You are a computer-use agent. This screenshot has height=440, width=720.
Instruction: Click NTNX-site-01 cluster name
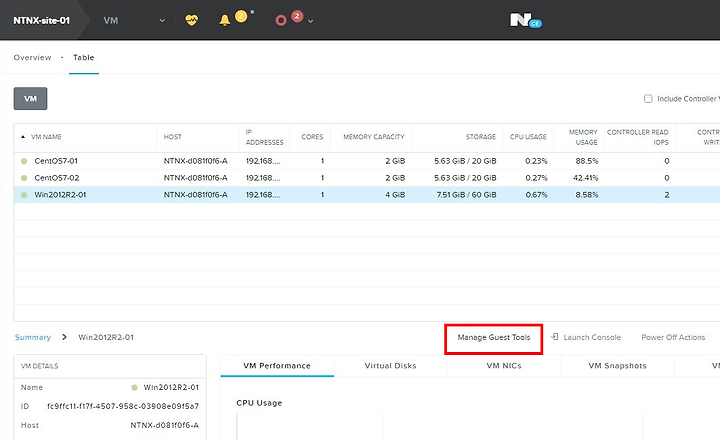pos(41,21)
